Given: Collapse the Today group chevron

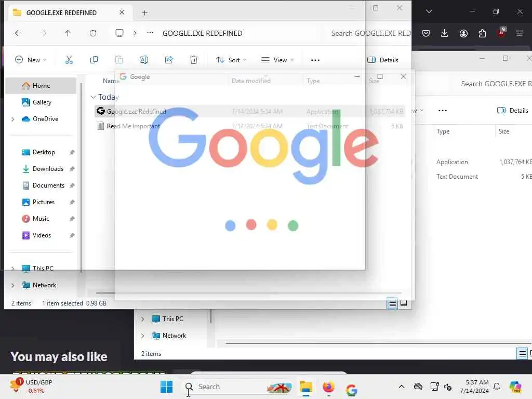Looking at the screenshot, I should (94, 97).
